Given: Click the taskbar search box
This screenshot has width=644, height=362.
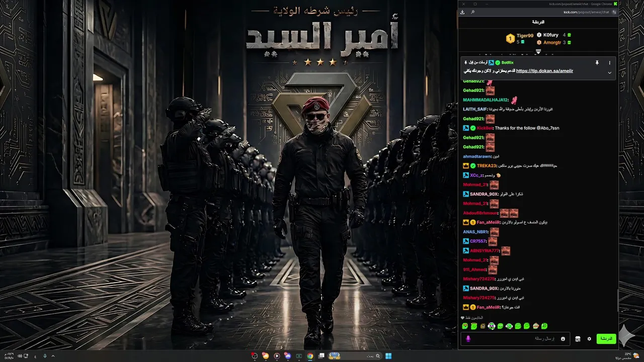Looking at the screenshot, I should [x=354, y=356].
